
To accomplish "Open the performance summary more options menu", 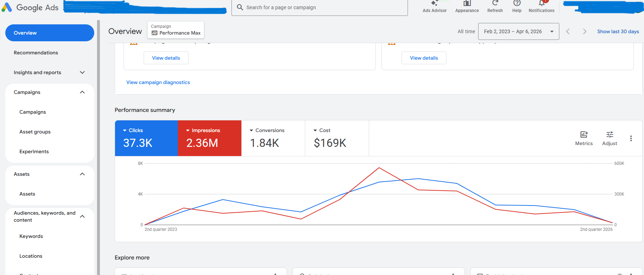I will pos(631,138).
